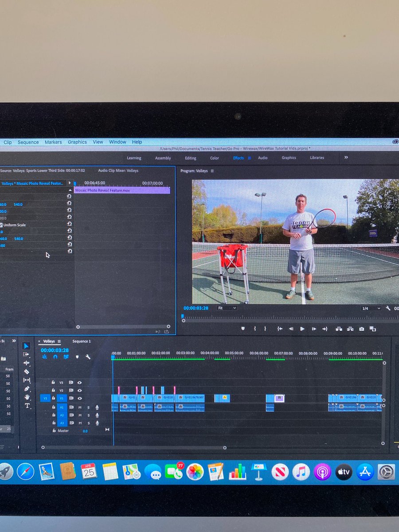Click timeline playhead timecode 00:00:03:28
This screenshot has width=399, height=532.
tap(55, 350)
